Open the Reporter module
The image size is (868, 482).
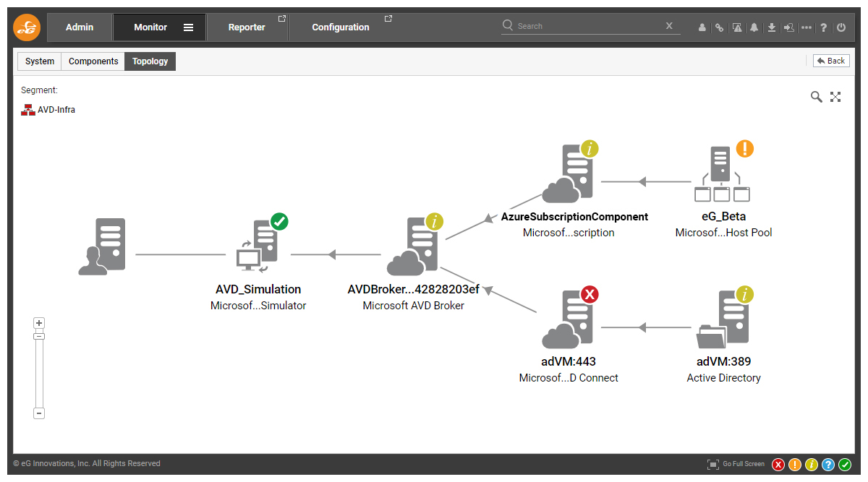[247, 27]
